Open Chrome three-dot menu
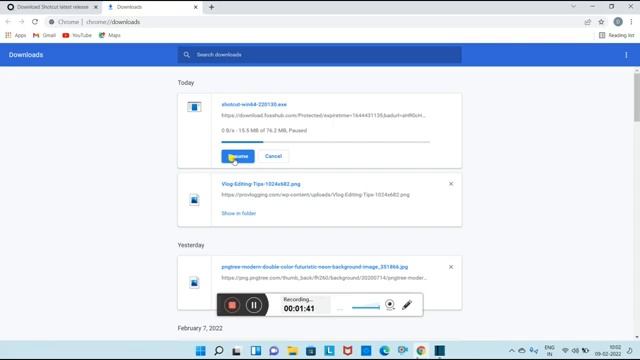640x360 pixels. click(x=631, y=22)
